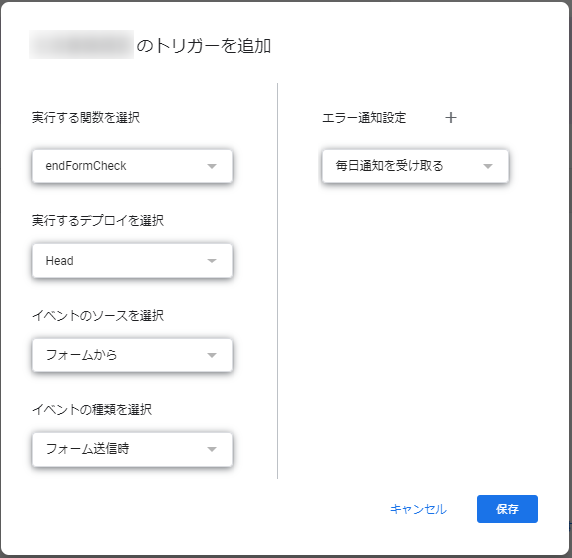Click the blurred project name in title
The height and width of the screenshot is (558, 572).
81,44
